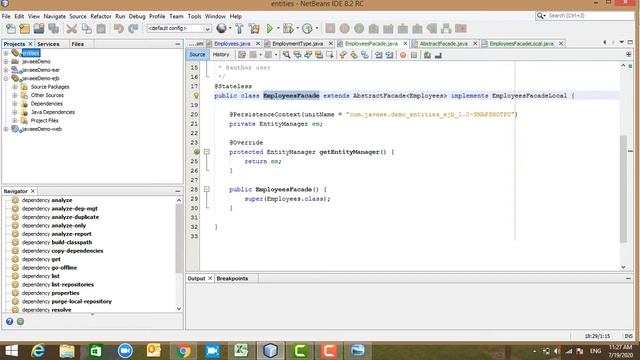Select 'dependency go-offline' in Navigator
The width and height of the screenshot is (640, 360).
coord(49,268)
